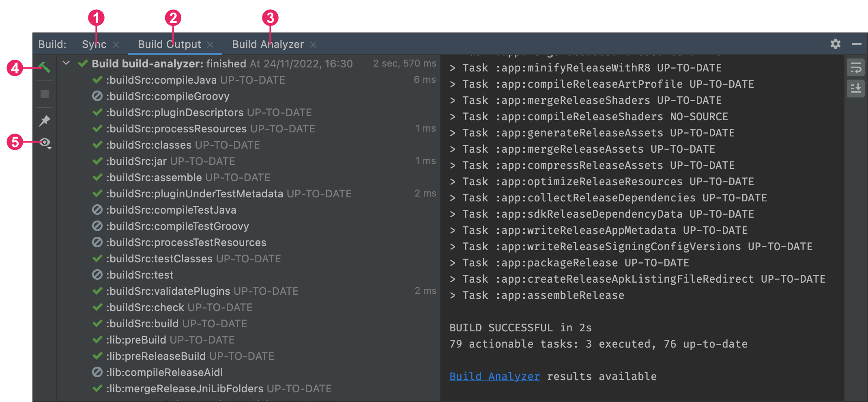868x402 pixels.
Task: Follow the Build Analyzer results link
Action: click(x=494, y=376)
